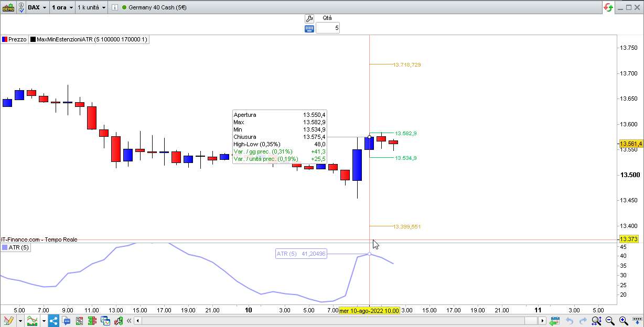Click the undo arrow icon
Viewport: 644px width, 327px height.
570,321
